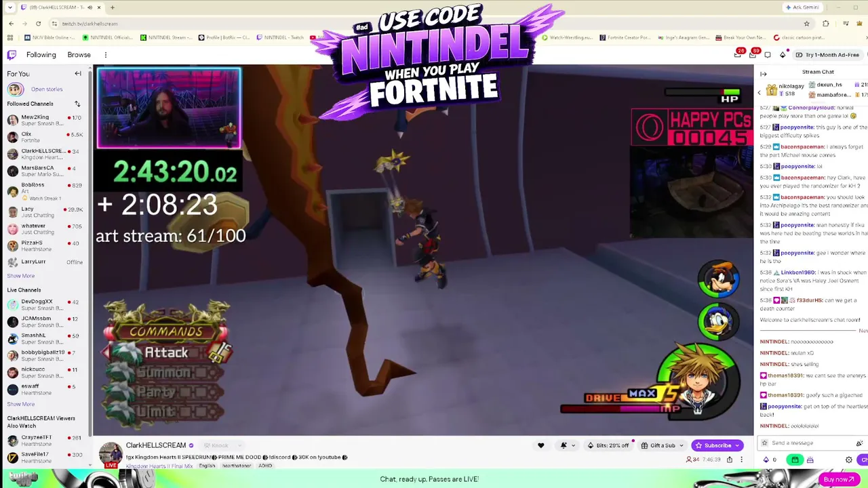The width and height of the screenshot is (868, 488).
Task: Open the Break Your Own News bookmark
Action: (739, 38)
